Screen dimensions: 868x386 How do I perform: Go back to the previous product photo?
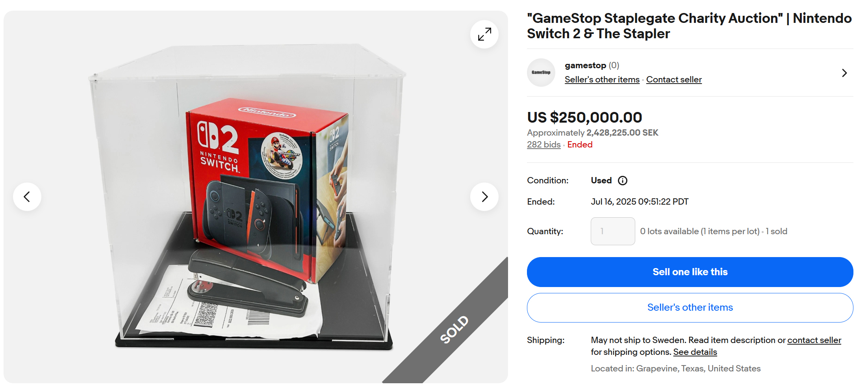click(x=27, y=196)
